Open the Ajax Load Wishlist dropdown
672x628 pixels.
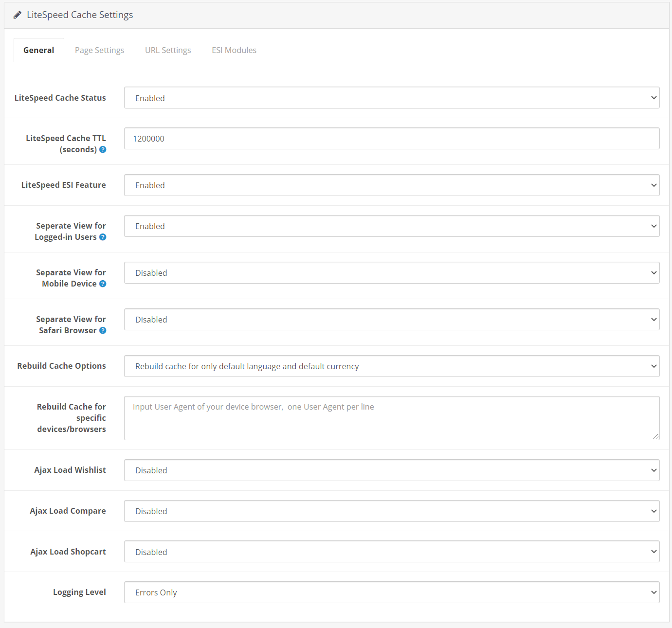pyautogui.click(x=392, y=470)
